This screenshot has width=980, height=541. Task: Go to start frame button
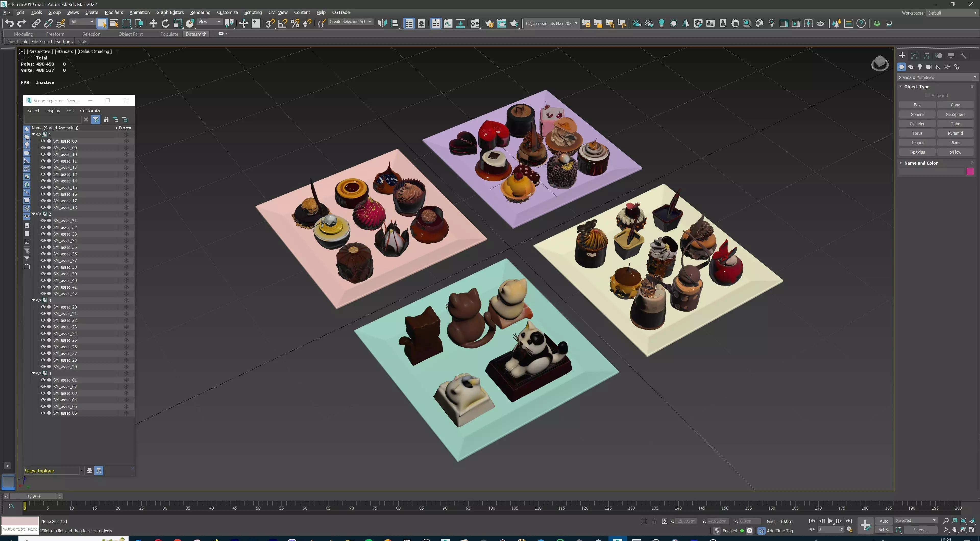coord(812,521)
